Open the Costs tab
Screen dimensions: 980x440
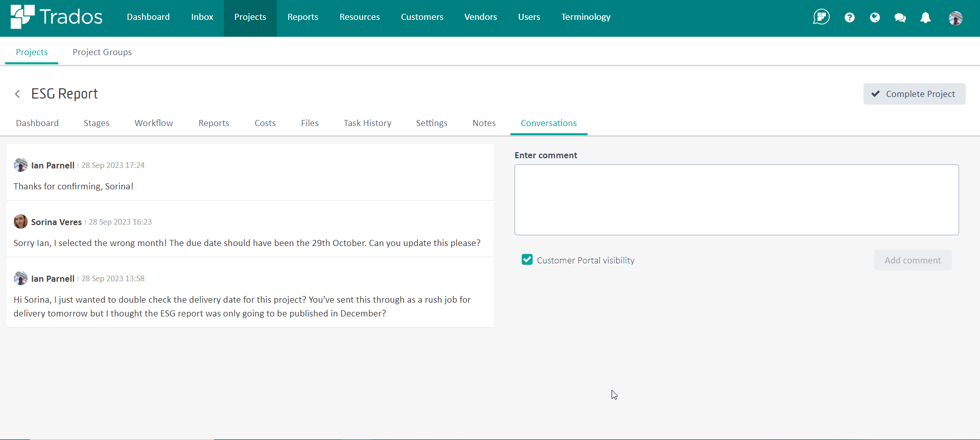265,123
